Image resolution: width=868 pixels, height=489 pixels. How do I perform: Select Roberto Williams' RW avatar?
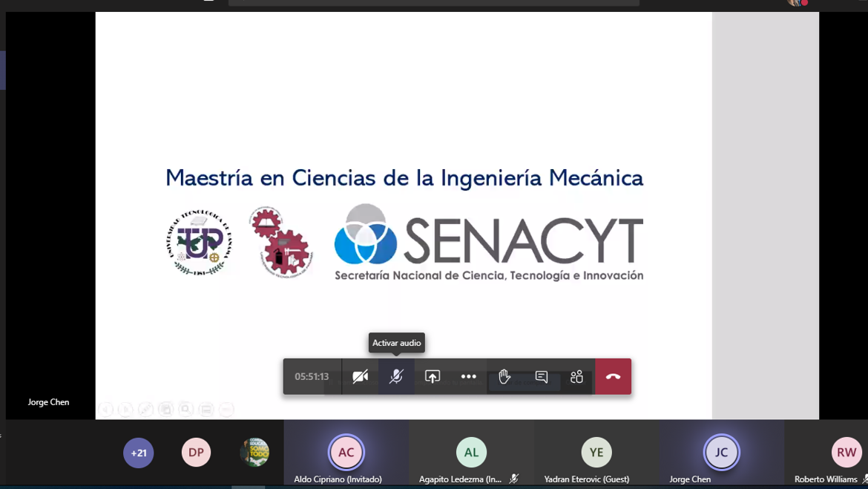pos(846,452)
